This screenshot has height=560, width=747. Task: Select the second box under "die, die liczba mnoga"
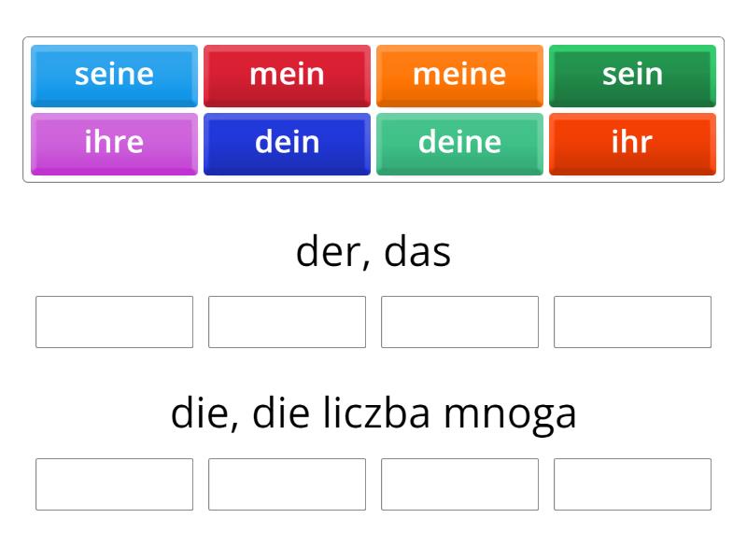coord(287,484)
